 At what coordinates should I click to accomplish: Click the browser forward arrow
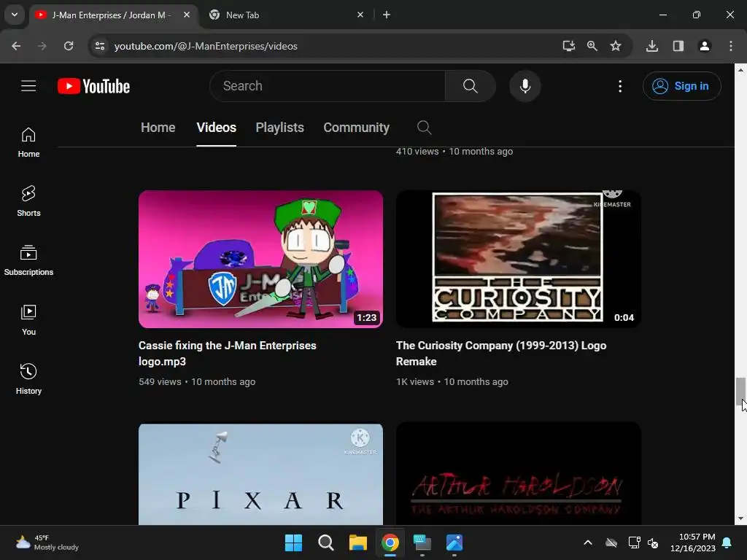point(42,46)
